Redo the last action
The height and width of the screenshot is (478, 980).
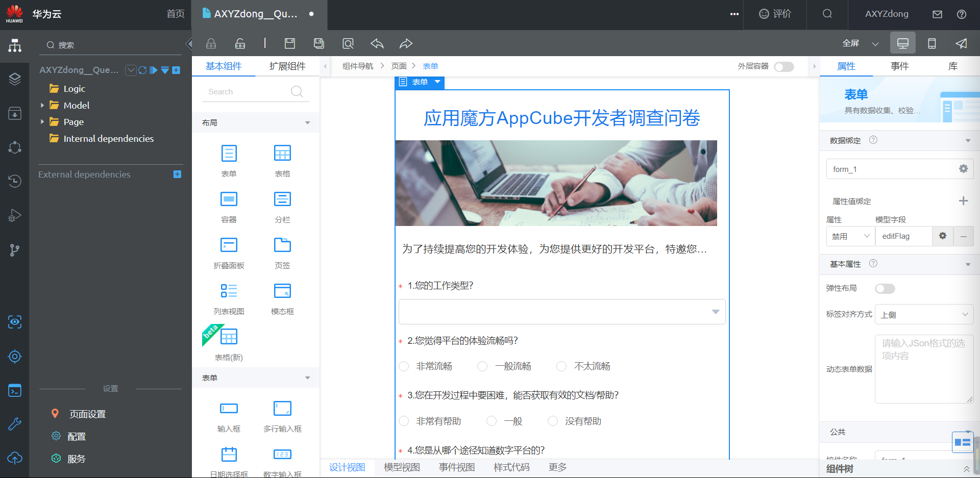[x=406, y=43]
